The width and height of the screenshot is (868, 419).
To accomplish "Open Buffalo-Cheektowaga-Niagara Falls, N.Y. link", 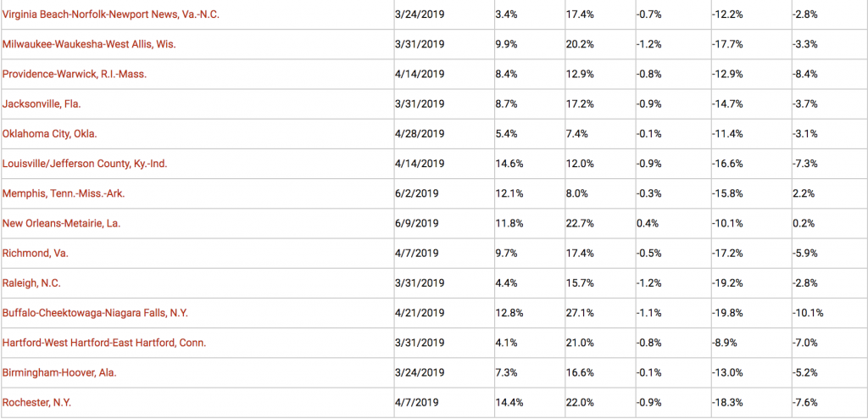I will (95, 313).
